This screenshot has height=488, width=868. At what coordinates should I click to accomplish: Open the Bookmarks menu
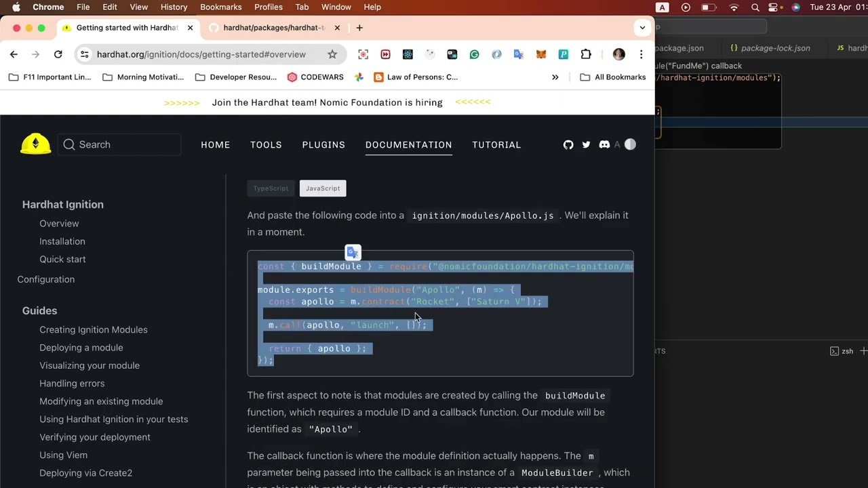[220, 7]
